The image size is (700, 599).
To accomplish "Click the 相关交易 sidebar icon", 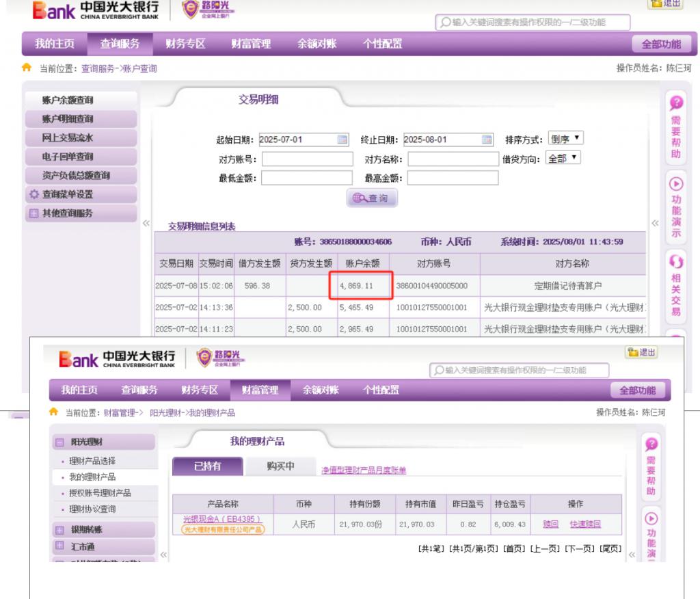I will pos(676,285).
